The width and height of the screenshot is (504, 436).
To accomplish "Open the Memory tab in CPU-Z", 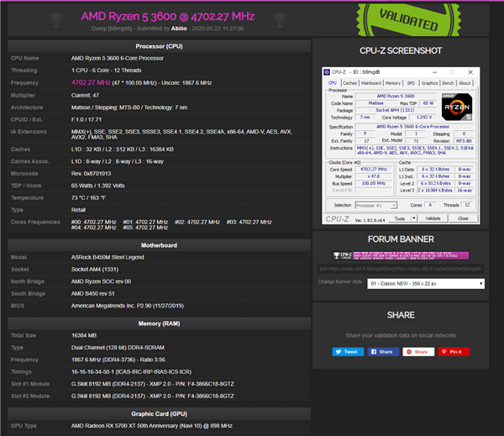I will coord(392,83).
